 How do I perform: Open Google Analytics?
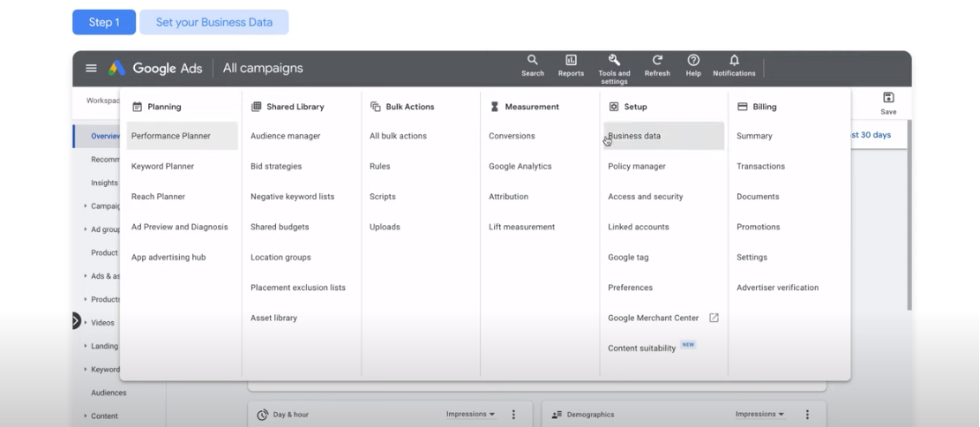pyautogui.click(x=520, y=166)
